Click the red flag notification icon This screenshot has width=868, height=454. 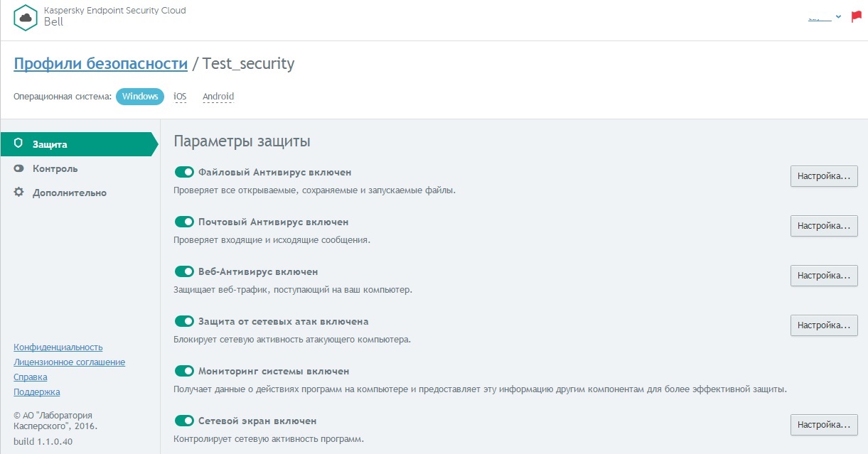[x=856, y=17]
